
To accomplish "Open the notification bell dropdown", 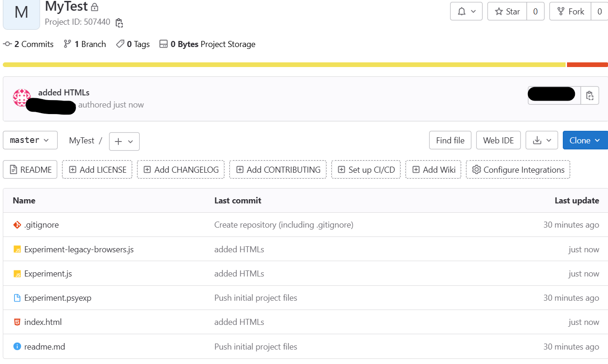I will (466, 12).
